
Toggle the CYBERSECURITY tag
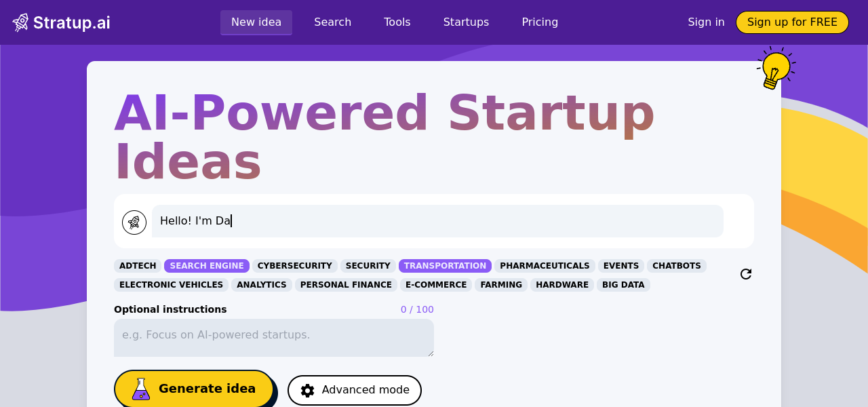click(x=295, y=266)
